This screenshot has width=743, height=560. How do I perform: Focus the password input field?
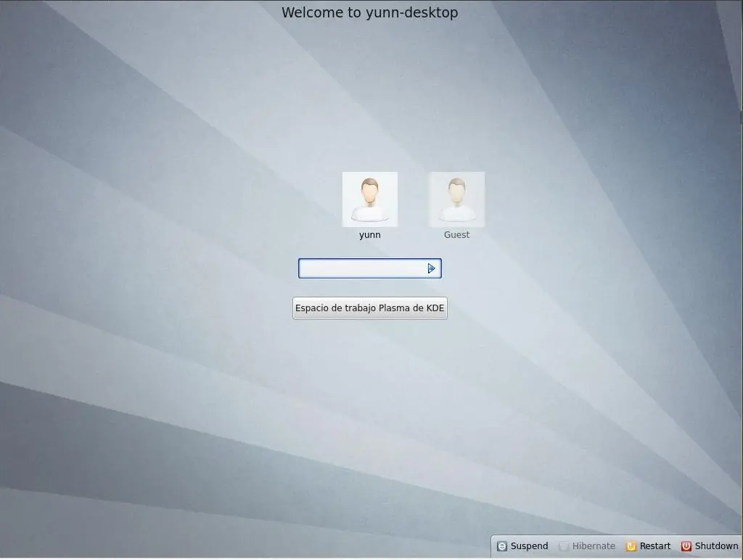tap(369, 268)
